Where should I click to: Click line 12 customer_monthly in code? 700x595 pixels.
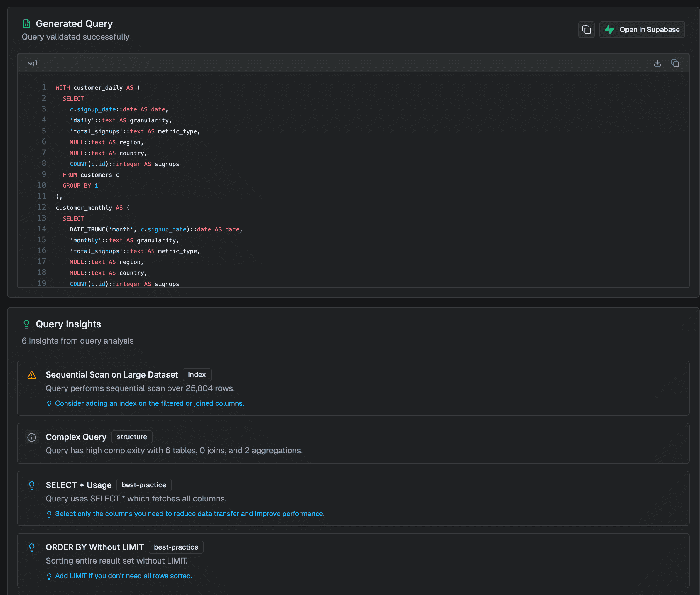point(84,208)
